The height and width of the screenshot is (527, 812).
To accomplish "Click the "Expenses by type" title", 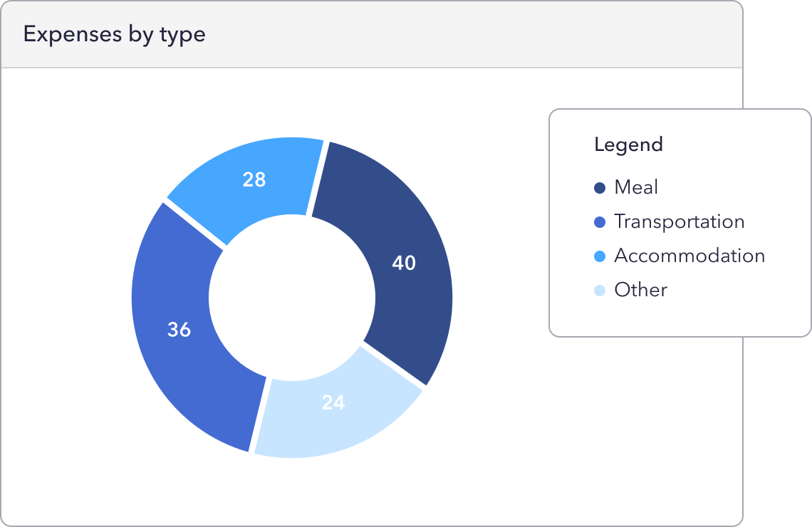I will (x=114, y=34).
